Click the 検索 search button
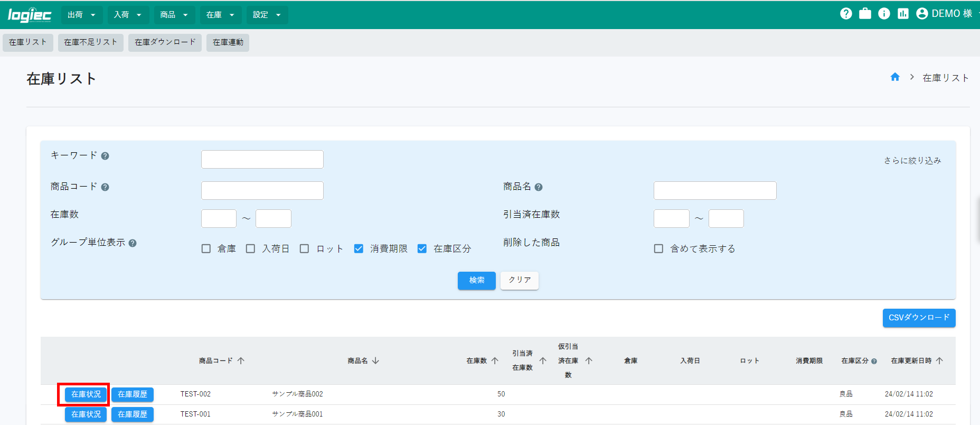 [476, 280]
